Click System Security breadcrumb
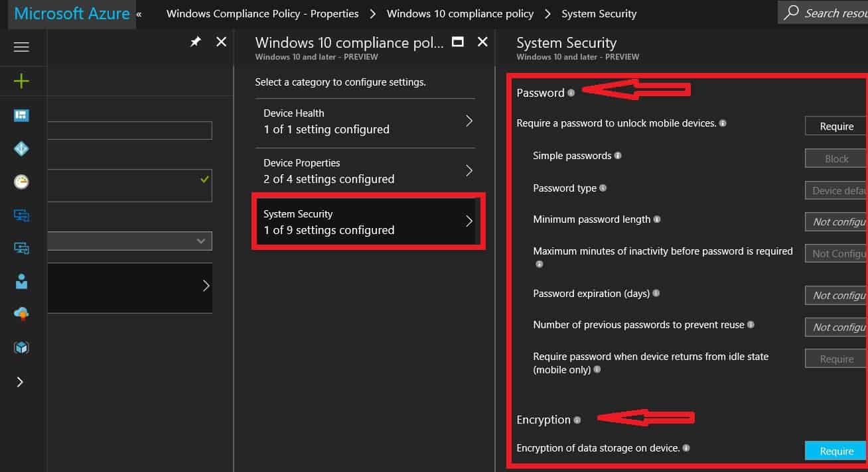 coord(599,13)
